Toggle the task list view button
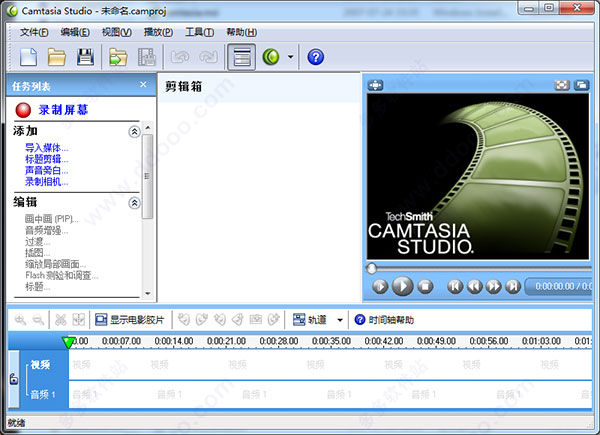The image size is (600, 435). (242, 57)
